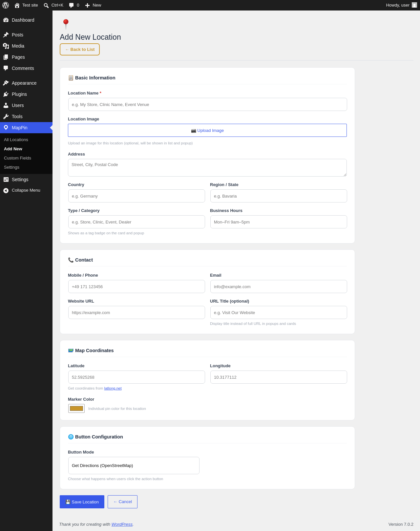Click the MapPin marker icon in sidebar
The image size is (420, 531).
click(6, 128)
